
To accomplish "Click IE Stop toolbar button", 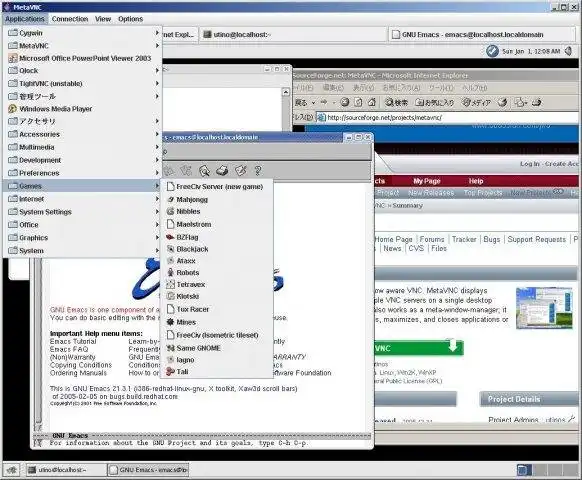I will [345, 102].
